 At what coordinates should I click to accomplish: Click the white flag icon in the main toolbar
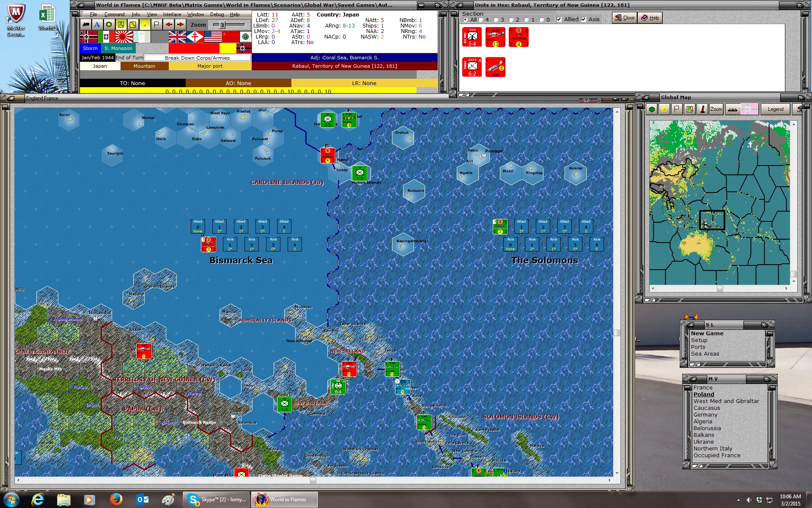tap(156, 25)
